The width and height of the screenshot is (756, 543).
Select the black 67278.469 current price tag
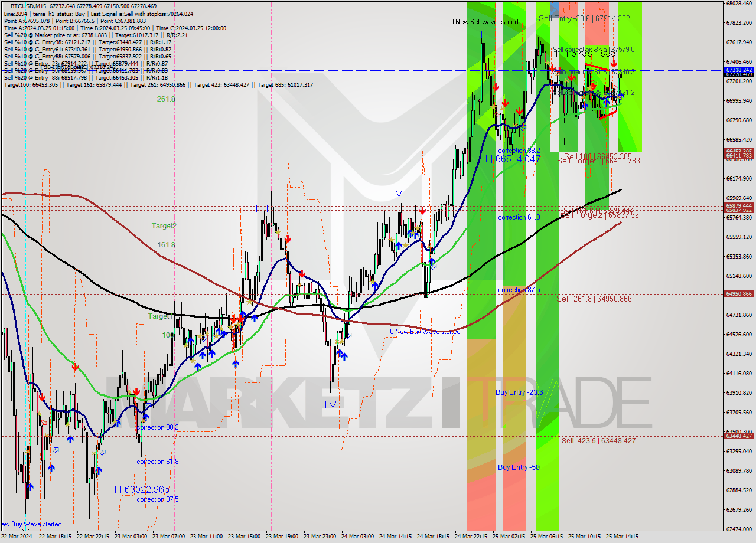pos(739,75)
